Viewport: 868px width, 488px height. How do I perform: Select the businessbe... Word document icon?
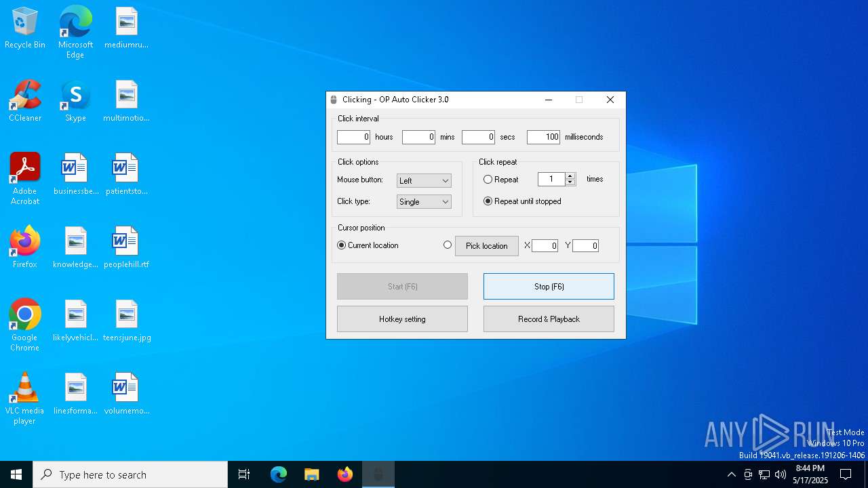coord(76,175)
